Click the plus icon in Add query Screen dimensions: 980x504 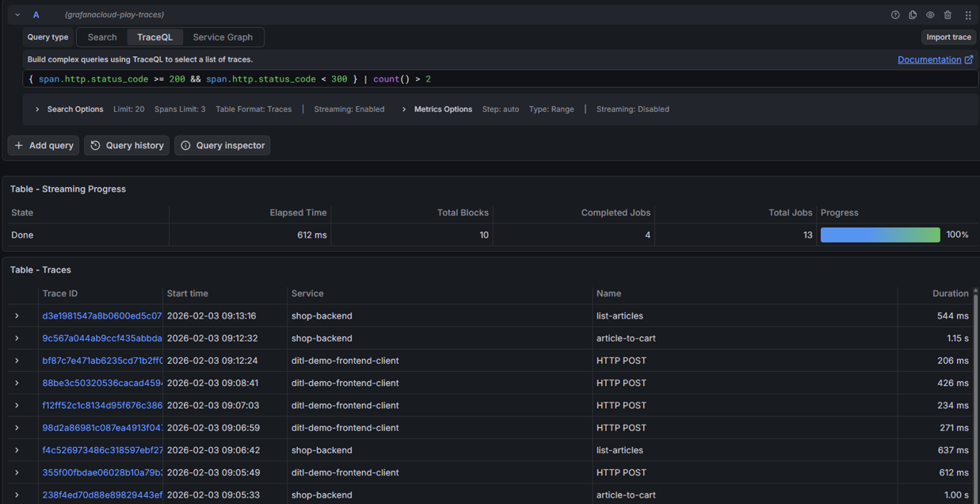(19, 146)
